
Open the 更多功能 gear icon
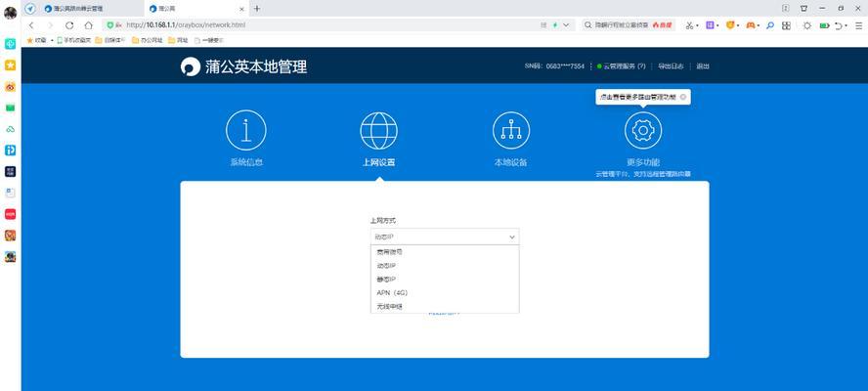point(643,130)
